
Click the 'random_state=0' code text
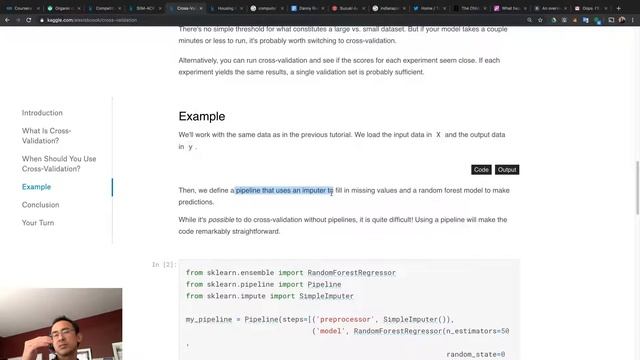point(476,355)
